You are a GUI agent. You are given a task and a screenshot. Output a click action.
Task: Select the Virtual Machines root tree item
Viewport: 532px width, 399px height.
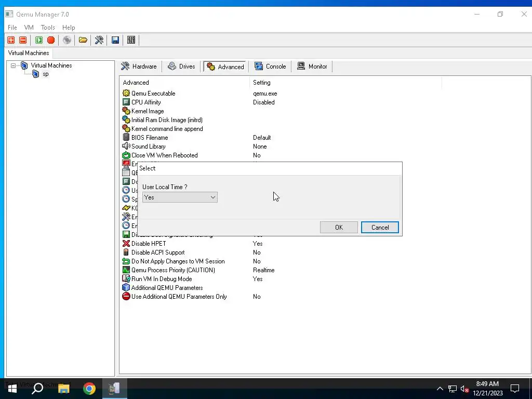pos(51,65)
